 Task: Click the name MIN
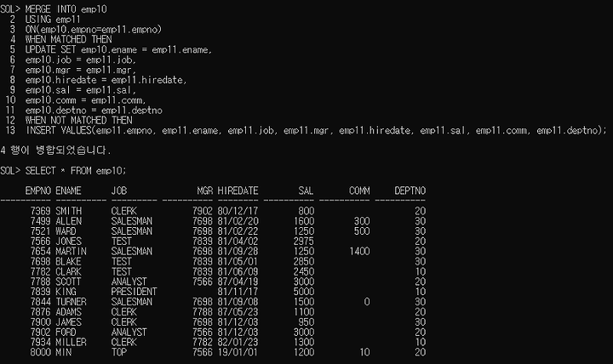[64, 352]
